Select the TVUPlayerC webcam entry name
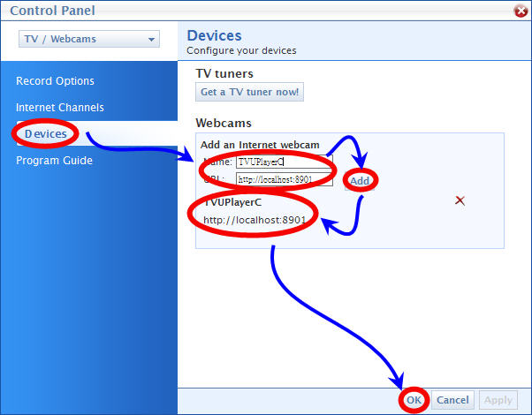 232,202
